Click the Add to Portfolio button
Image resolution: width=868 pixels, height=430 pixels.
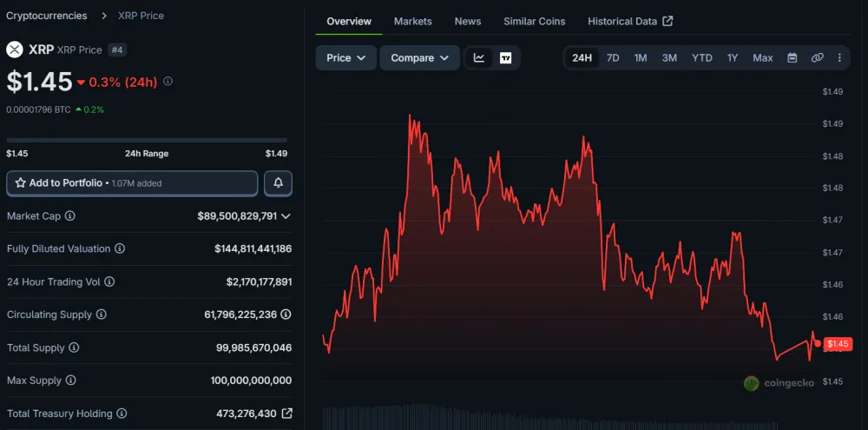point(132,183)
